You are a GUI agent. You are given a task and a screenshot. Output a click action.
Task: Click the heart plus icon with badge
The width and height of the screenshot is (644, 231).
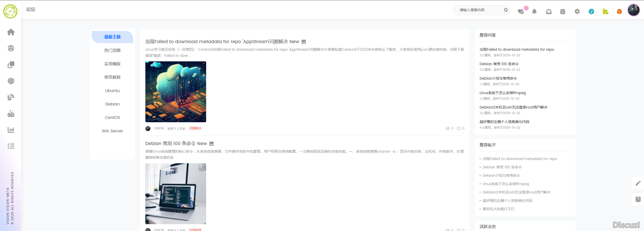tap(521, 11)
